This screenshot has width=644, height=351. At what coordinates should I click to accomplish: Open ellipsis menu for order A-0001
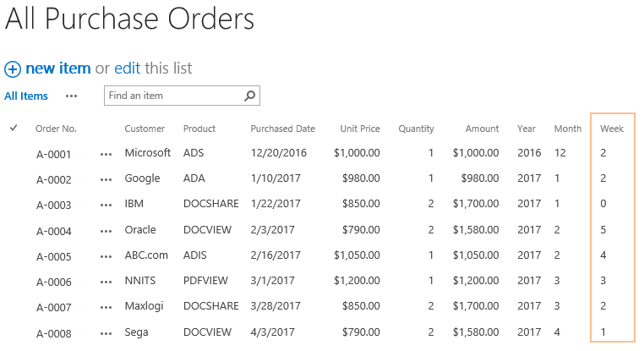pyautogui.click(x=106, y=155)
